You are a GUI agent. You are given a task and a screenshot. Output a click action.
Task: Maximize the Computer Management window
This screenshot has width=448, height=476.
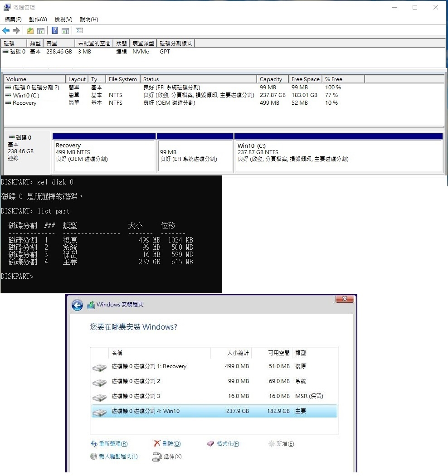[x=415, y=7]
